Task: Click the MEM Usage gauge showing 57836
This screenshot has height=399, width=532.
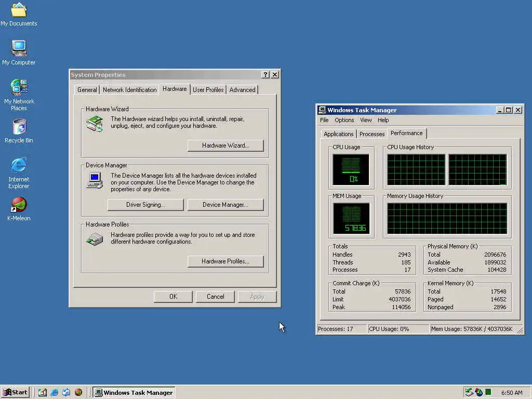Action: click(351, 219)
